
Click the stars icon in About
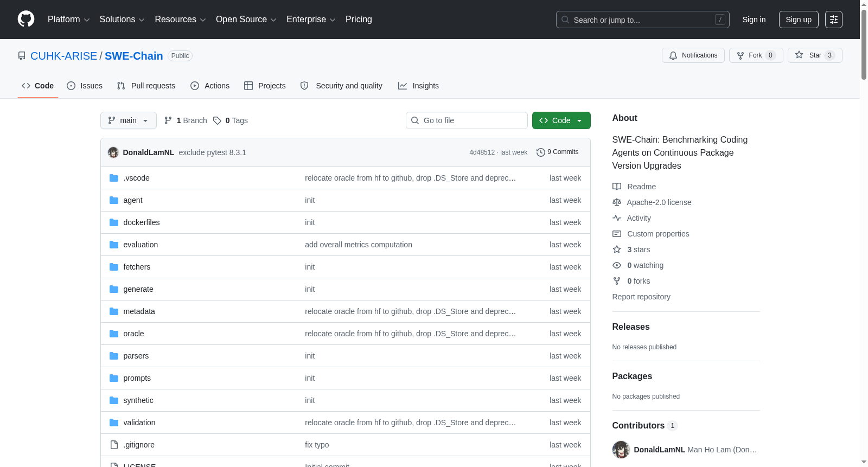[617, 250]
